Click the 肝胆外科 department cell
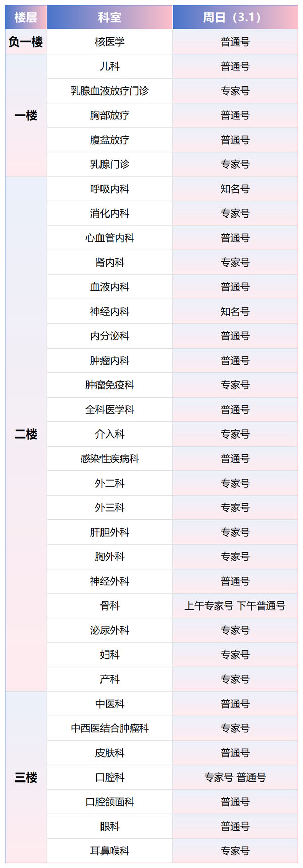The image size is (303, 868). click(x=110, y=532)
